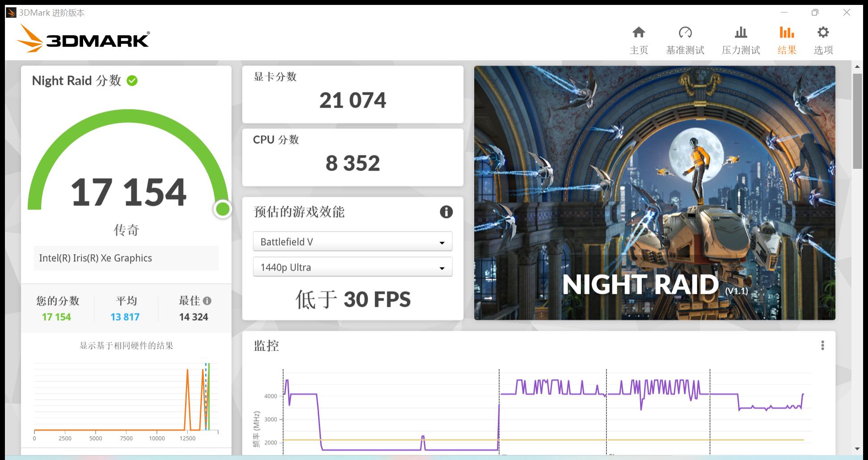The height and width of the screenshot is (460, 868).
Task: Click the 3DMark logo
Action: coord(83,38)
